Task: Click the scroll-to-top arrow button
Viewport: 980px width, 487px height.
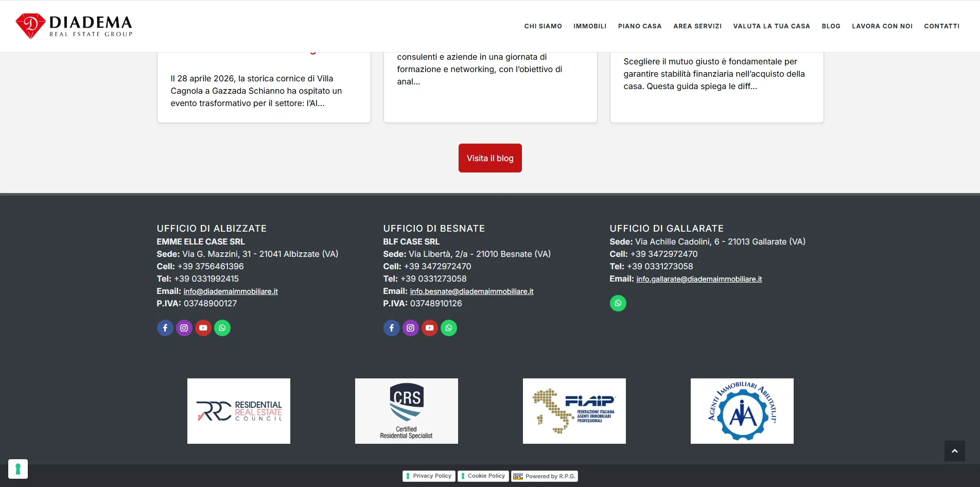Action: click(955, 451)
